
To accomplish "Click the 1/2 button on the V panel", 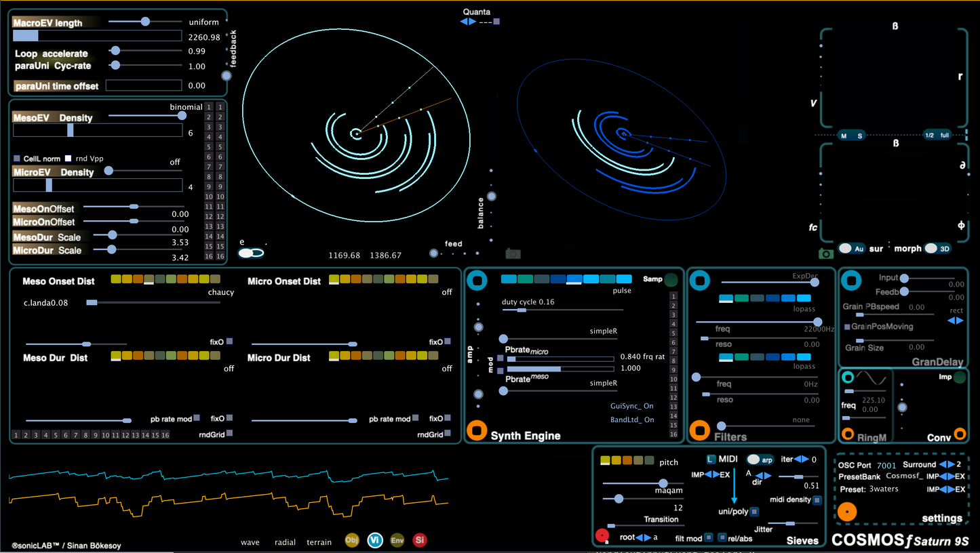I will [929, 136].
